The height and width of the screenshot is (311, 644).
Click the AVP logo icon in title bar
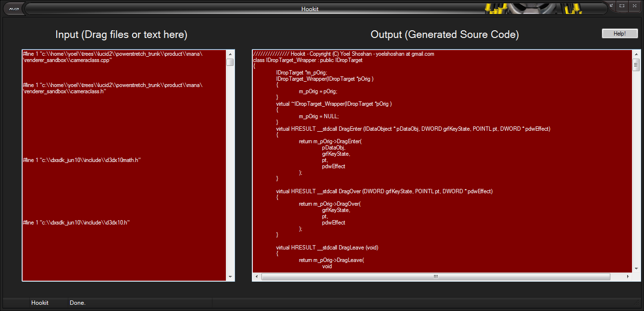click(x=13, y=9)
